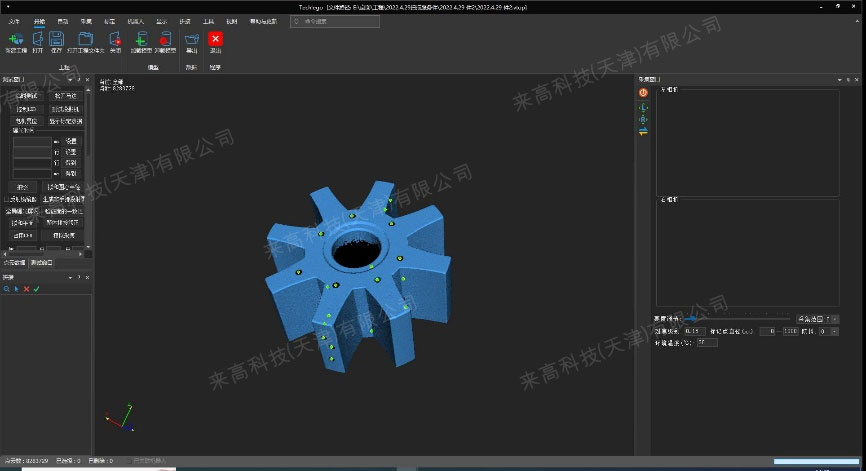Adjust the brightness slider in the camera panel
The width and height of the screenshot is (866, 471).
tap(690, 319)
